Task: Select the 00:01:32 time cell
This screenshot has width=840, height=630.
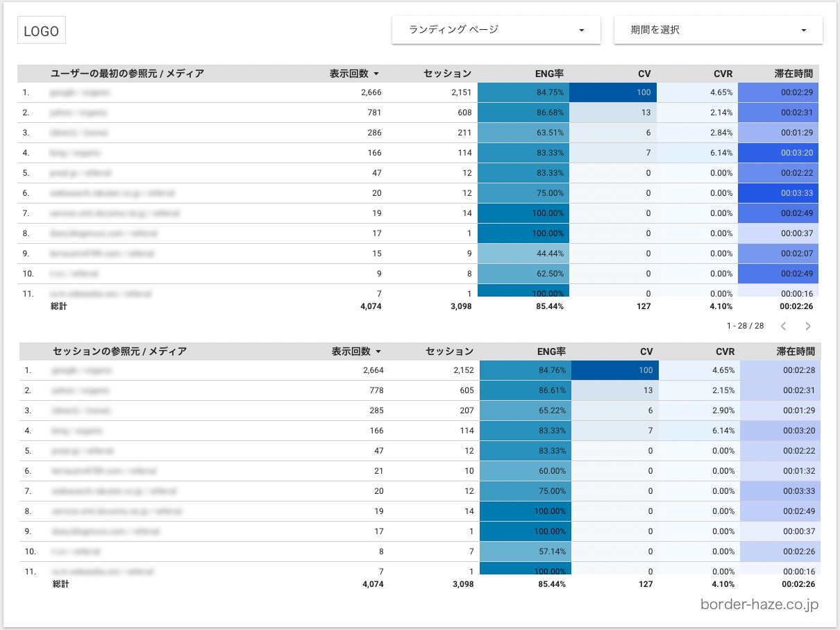Action: pos(780,471)
